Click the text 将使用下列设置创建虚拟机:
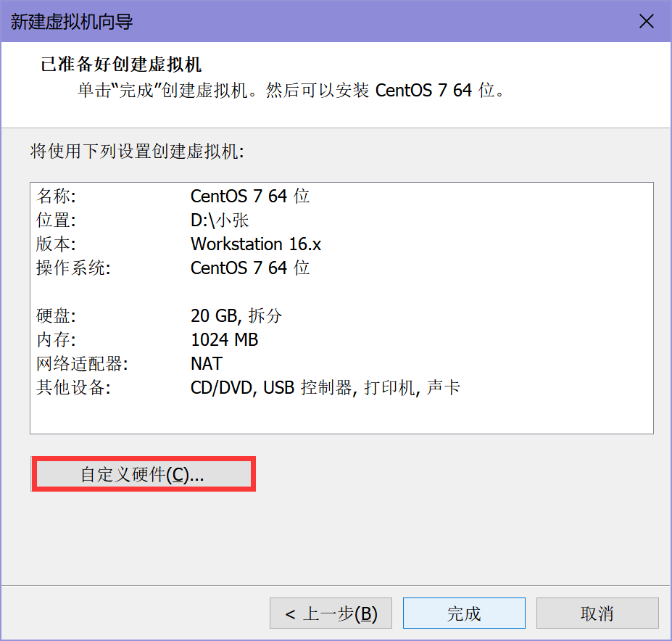 (x=137, y=152)
